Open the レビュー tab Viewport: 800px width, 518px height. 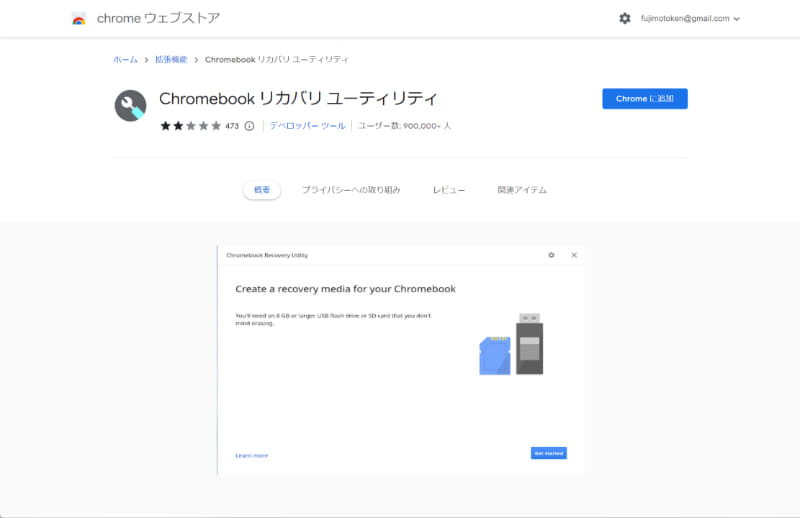449,190
